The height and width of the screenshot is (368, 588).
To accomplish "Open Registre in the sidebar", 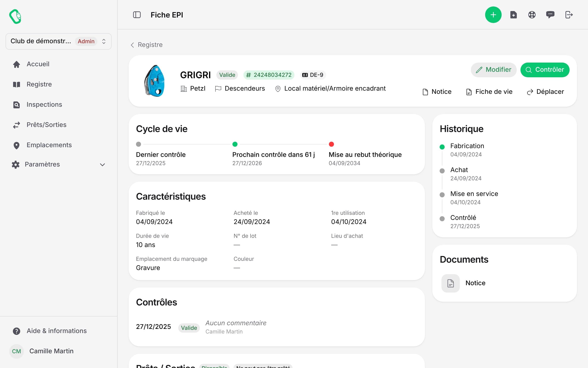I will tap(58, 84).
